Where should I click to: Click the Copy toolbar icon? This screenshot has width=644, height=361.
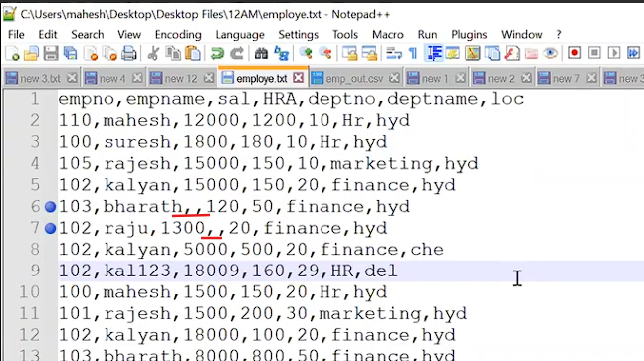(x=173, y=53)
